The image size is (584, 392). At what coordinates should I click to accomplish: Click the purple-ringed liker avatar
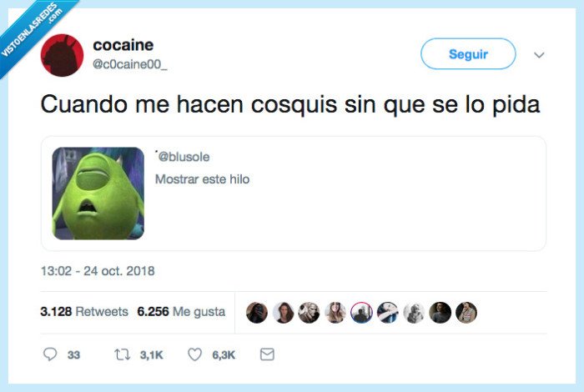pyautogui.click(x=361, y=312)
